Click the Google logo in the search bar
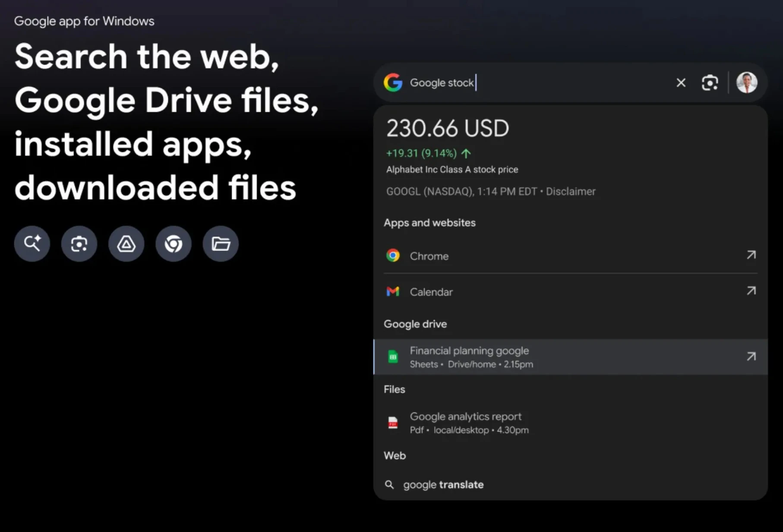 pos(393,82)
